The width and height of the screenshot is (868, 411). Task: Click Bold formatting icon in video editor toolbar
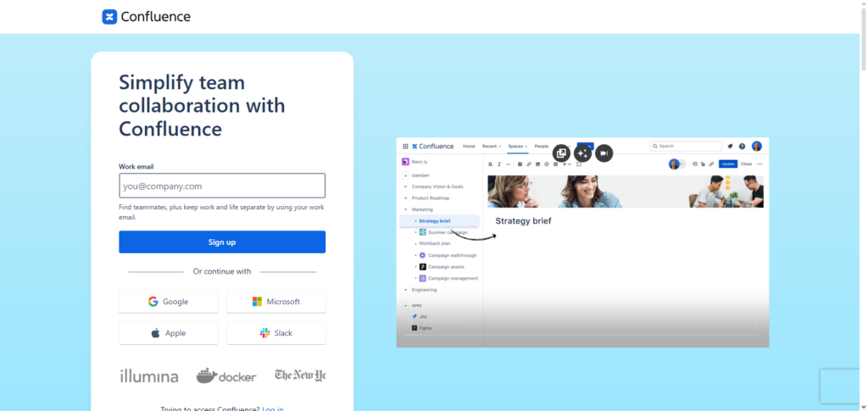click(491, 164)
